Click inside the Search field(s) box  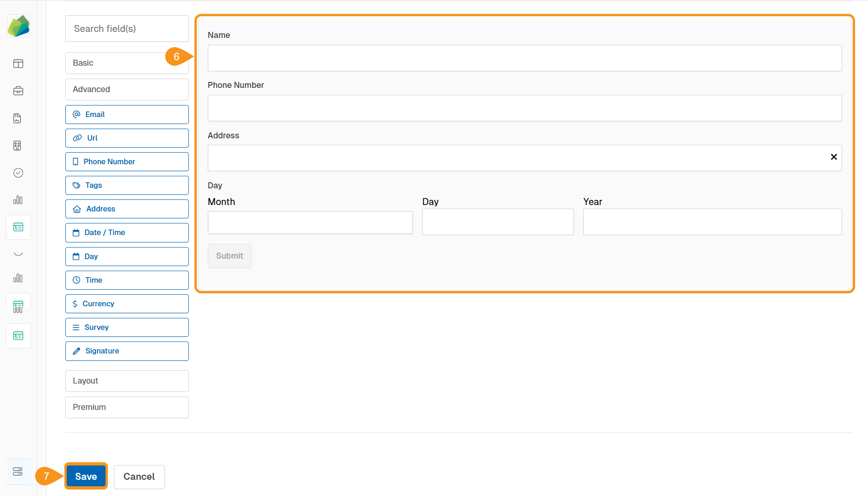126,28
